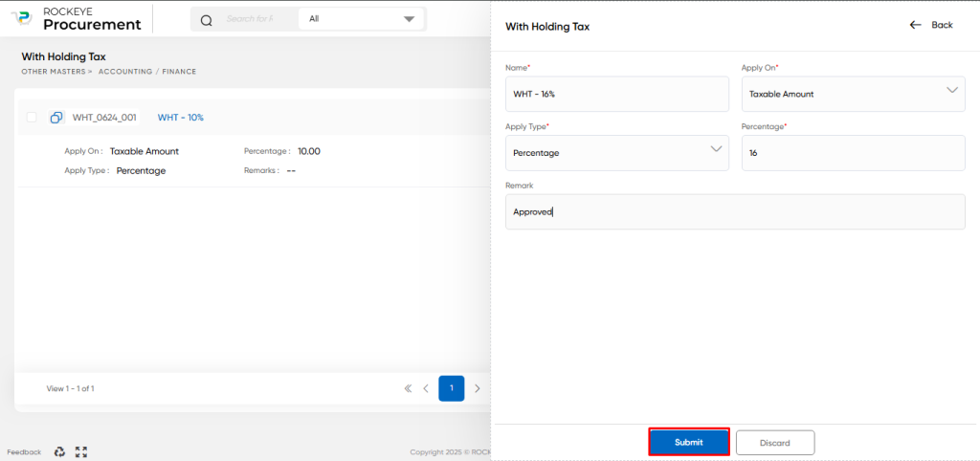Click the Rockeye Procurement logo icon
Image resolution: width=980 pixels, height=461 pixels.
point(23,18)
